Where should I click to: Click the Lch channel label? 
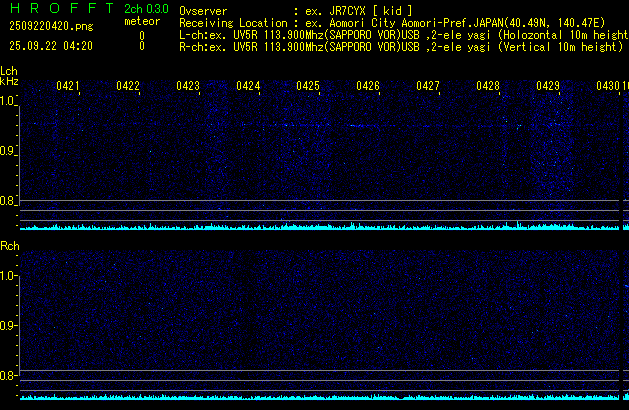[x=9, y=71]
